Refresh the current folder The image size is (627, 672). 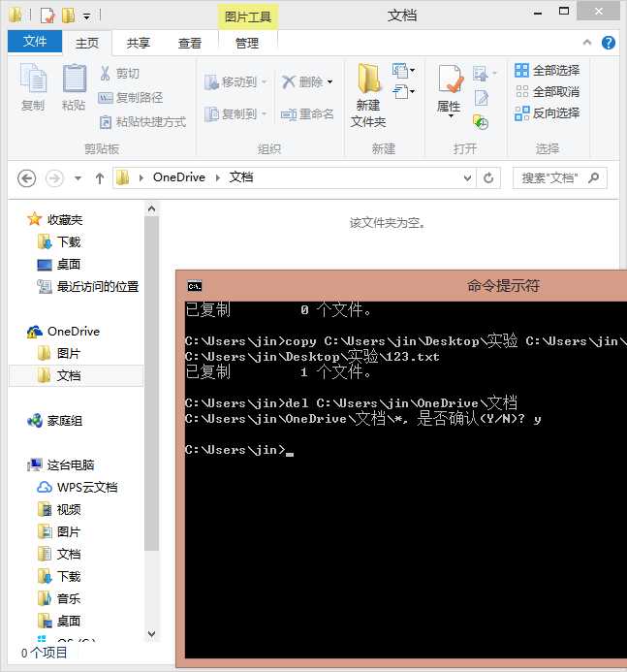[488, 177]
